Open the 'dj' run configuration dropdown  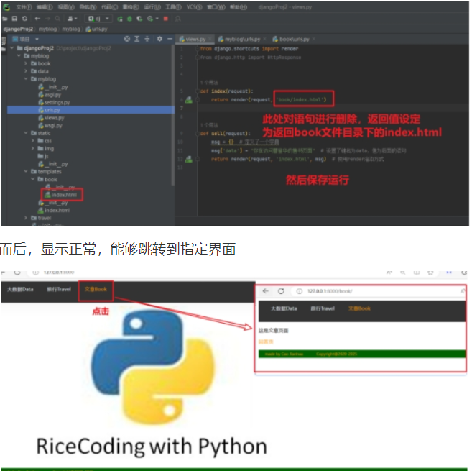(x=98, y=19)
